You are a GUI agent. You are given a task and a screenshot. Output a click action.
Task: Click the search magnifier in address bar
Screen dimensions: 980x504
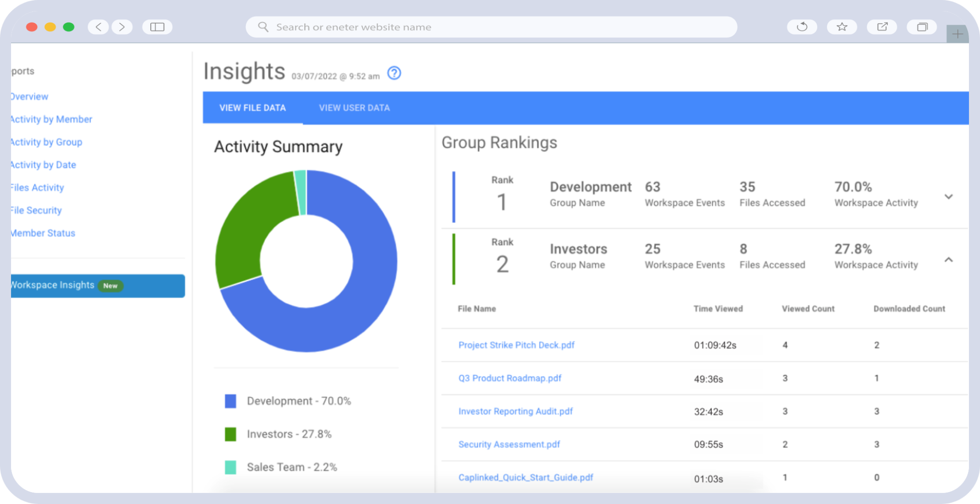[x=263, y=27]
